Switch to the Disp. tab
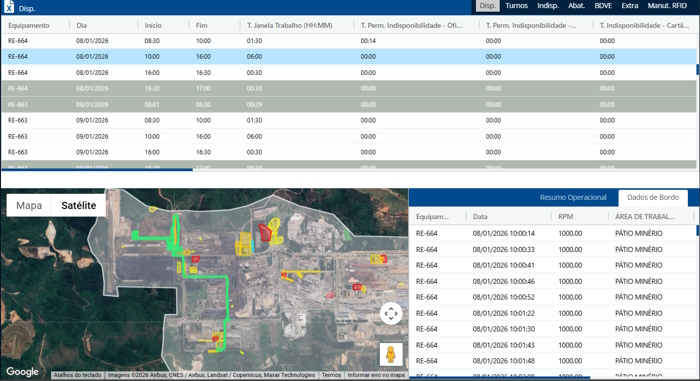The image size is (700, 381). [488, 6]
